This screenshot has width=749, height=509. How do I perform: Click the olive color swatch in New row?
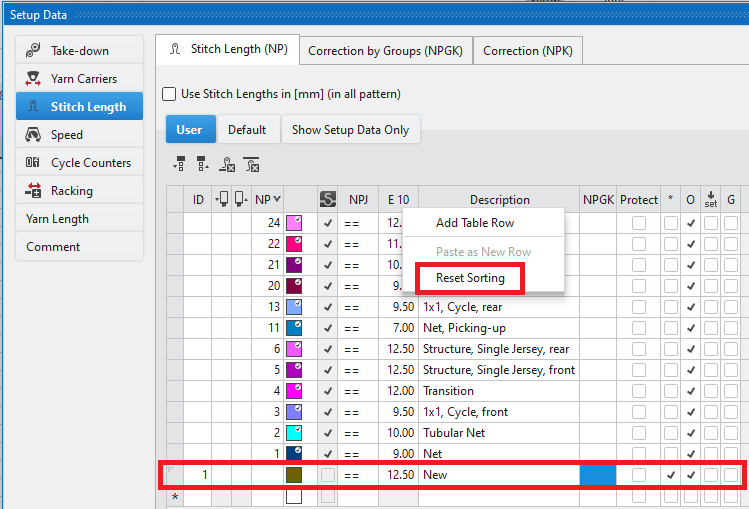(294, 475)
